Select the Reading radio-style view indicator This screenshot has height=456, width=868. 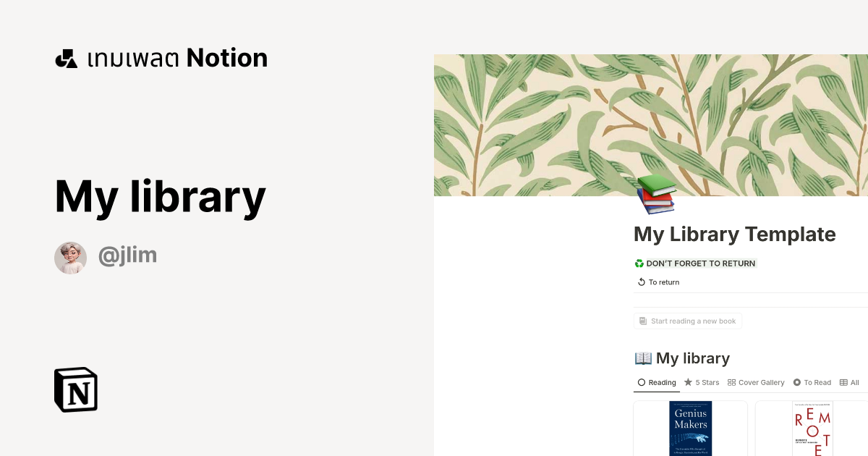point(641,382)
